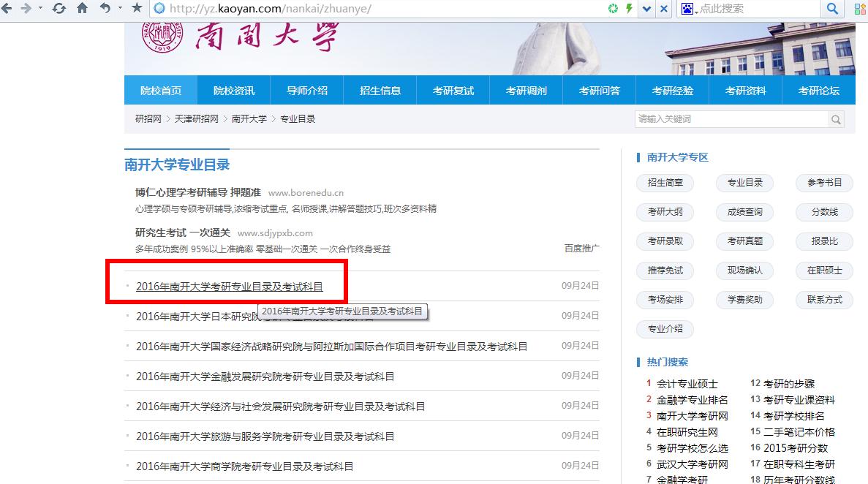Viewport: 868px width, 484px height.
Task: Open the address bar dropdown chevron
Action: click(645, 9)
